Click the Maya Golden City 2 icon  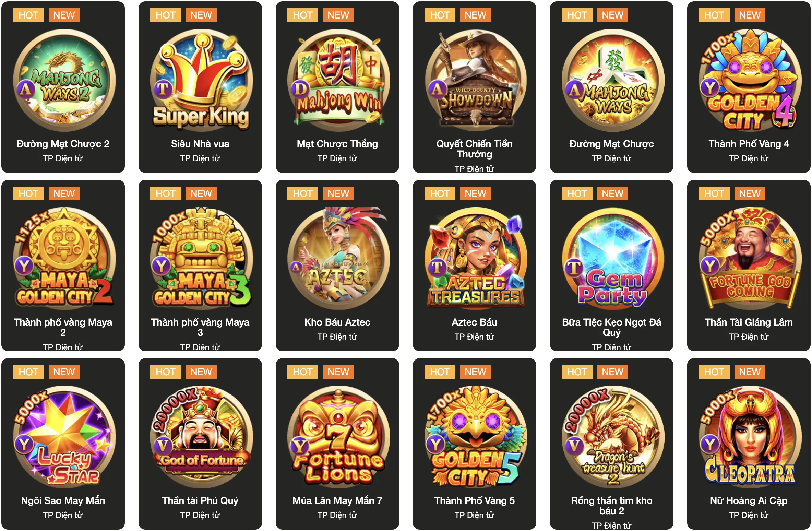[64, 259]
